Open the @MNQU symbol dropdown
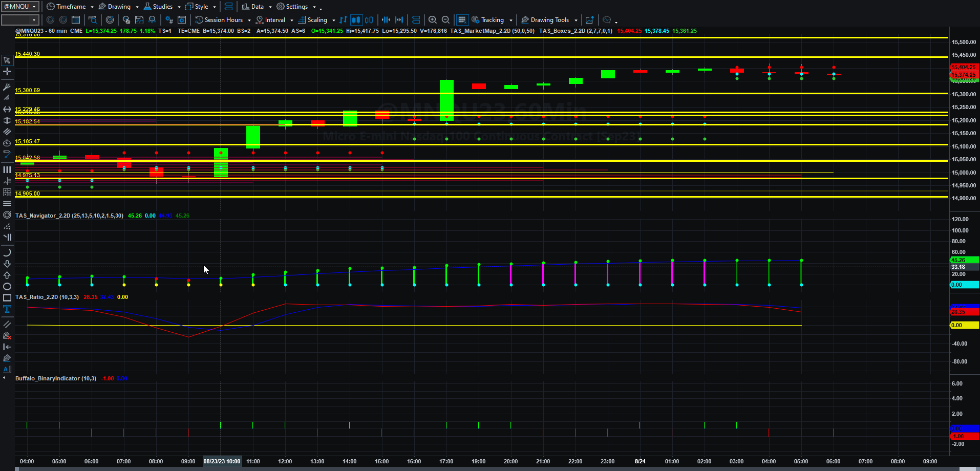 (20, 7)
